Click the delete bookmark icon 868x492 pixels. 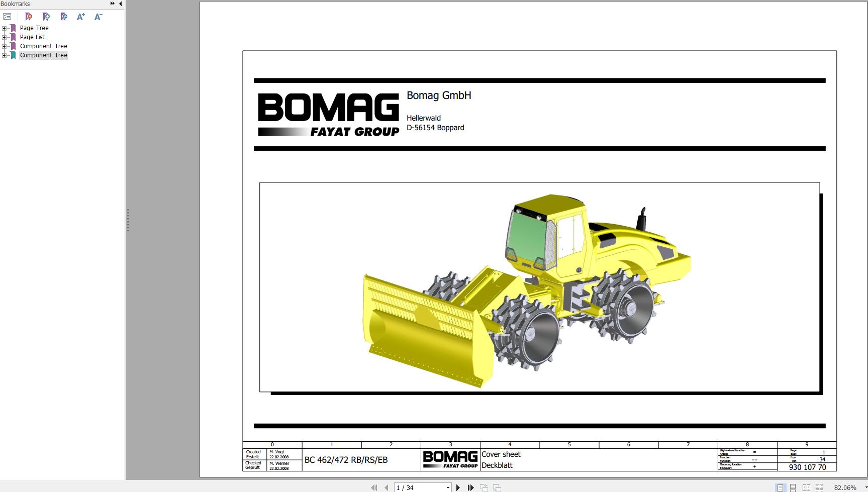[x=29, y=17]
